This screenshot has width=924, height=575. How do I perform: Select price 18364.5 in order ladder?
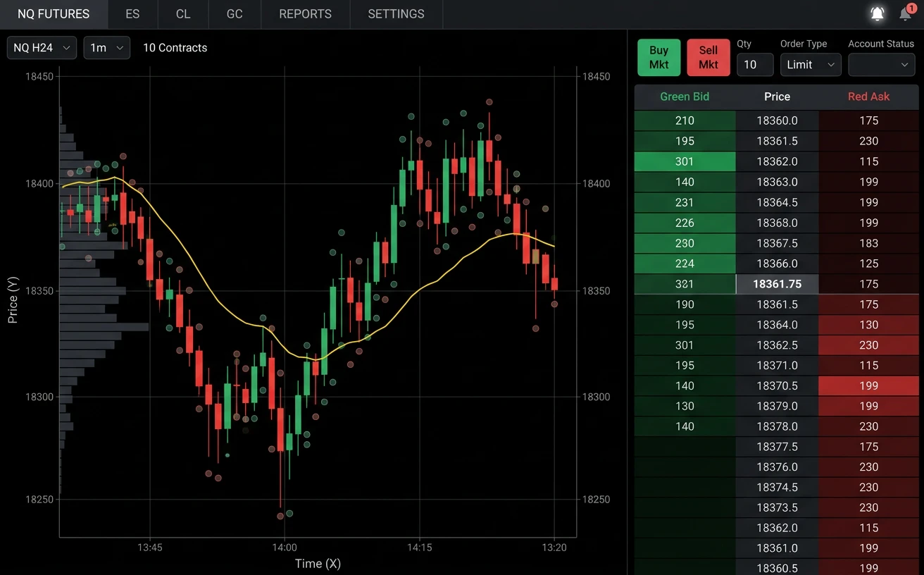tap(777, 202)
